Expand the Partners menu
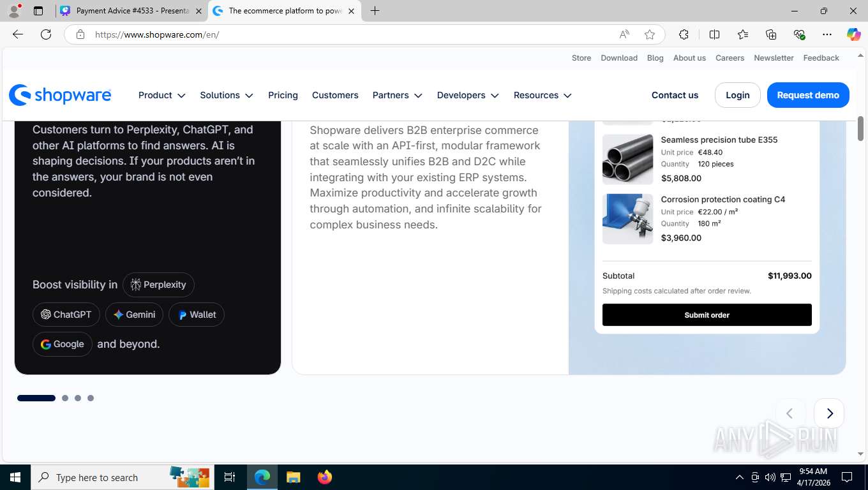Viewport: 868px width, 490px height. (398, 95)
